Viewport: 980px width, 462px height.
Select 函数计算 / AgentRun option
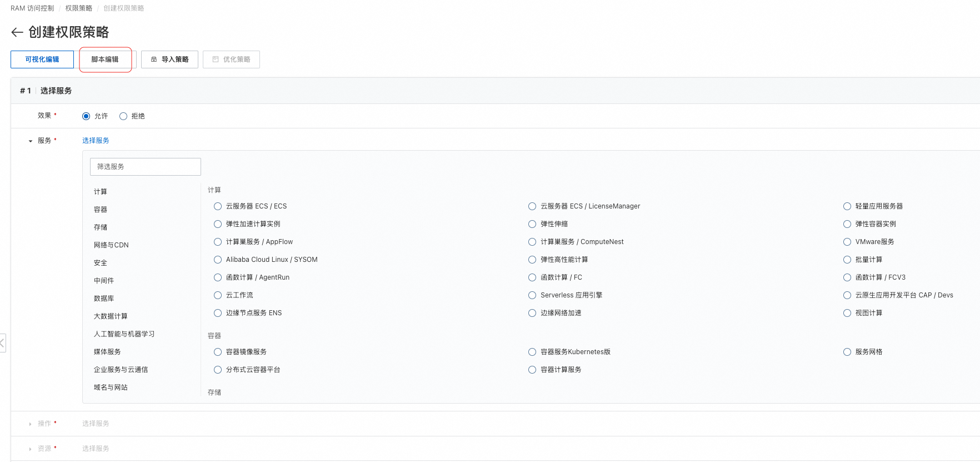click(x=218, y=277)
